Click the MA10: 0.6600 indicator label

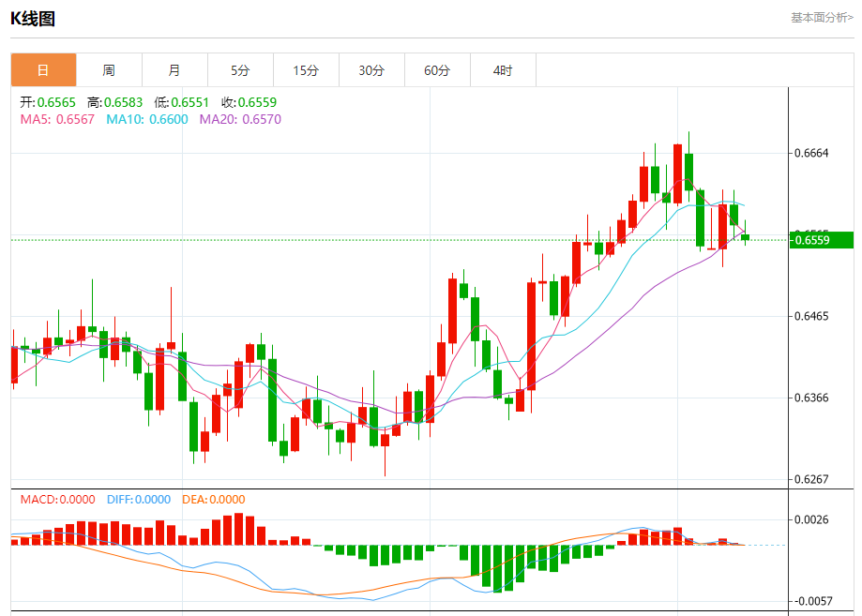(146, 119)
